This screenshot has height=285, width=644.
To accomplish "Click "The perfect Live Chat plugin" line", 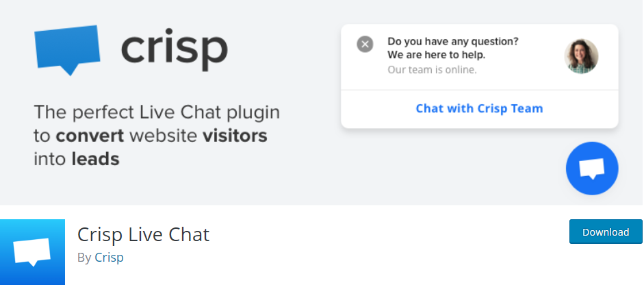I will tap(157, 112).
